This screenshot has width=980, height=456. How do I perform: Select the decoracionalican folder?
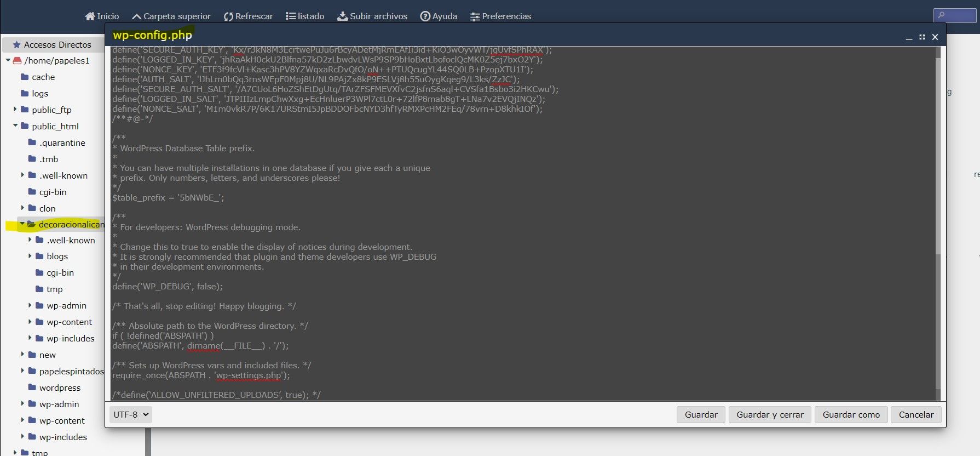tap(66, 224)
